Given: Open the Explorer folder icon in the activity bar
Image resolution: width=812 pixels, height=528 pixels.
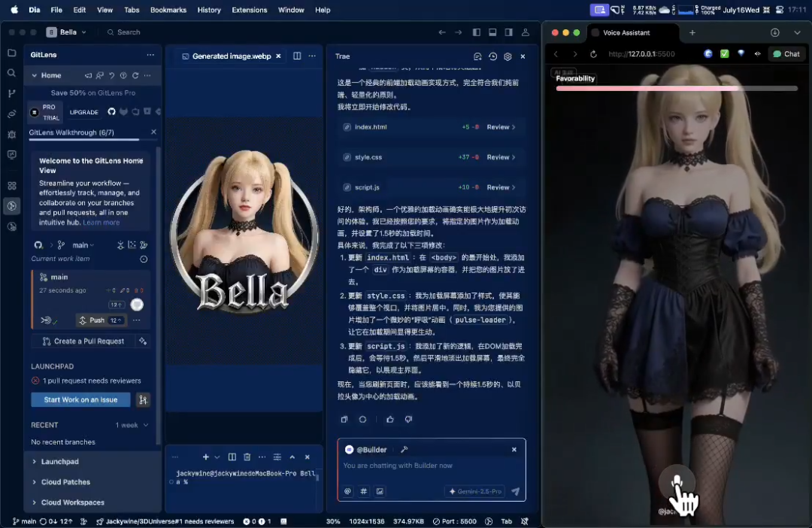Looking at the screenshot, I should click(x=12, y=53).
